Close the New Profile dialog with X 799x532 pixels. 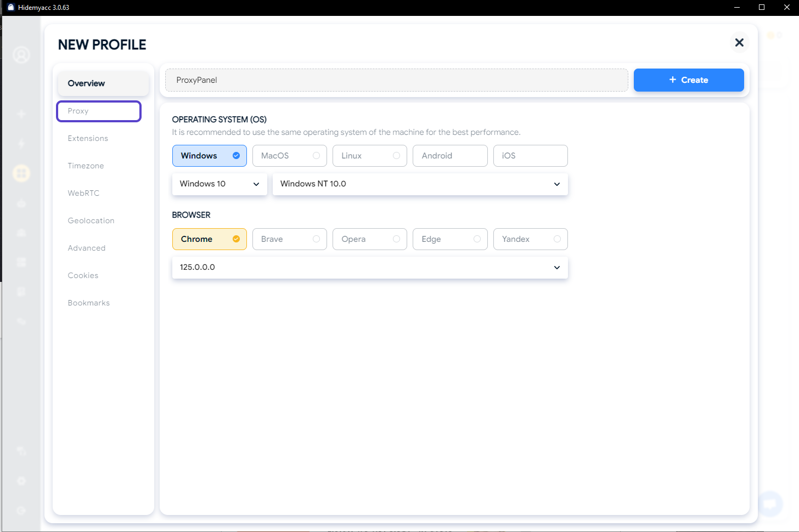[x=739, y=43]
